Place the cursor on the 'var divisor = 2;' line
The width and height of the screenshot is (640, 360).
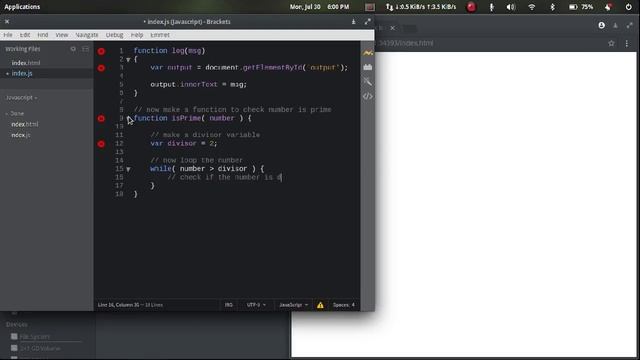184,144
